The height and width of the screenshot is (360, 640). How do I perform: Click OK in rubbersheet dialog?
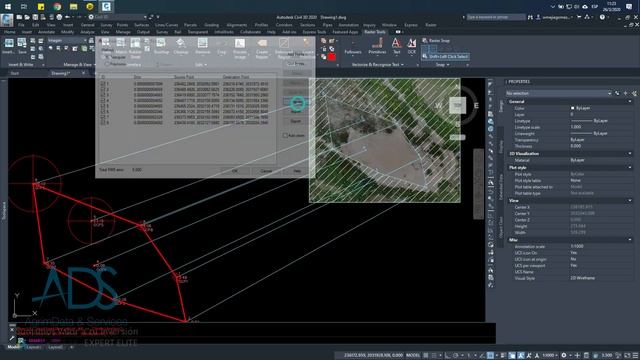[234, 171]
